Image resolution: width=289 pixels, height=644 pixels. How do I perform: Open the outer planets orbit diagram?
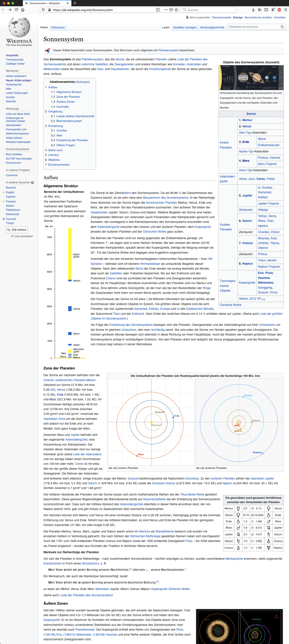pos(239,422)
